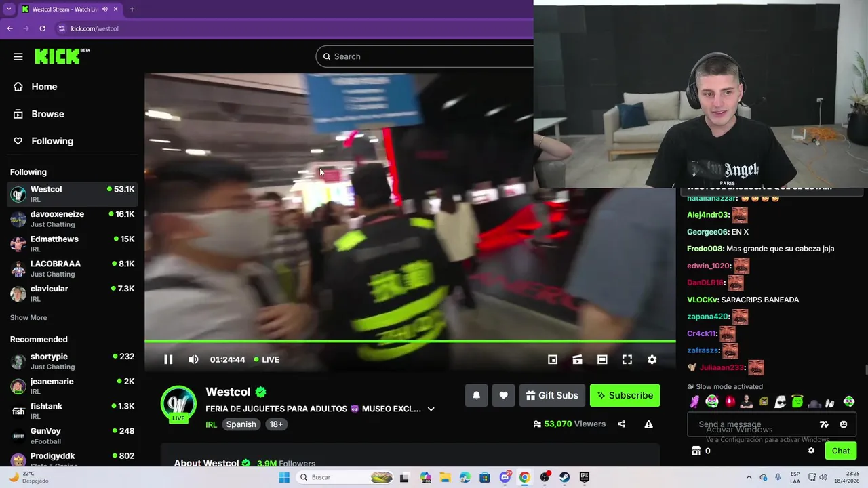This screenshot has height=488, width=868.
Task: Select the green halo face emote
Action: pos(797,401)
